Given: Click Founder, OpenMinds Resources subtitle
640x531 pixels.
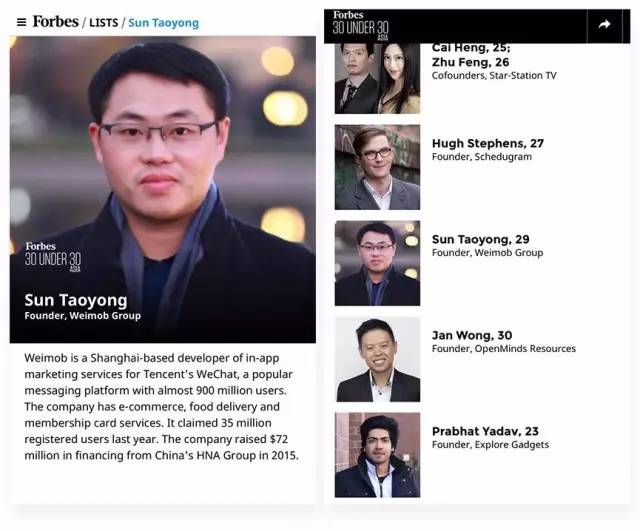Looking at the screenshot, I should pos(504,349).
